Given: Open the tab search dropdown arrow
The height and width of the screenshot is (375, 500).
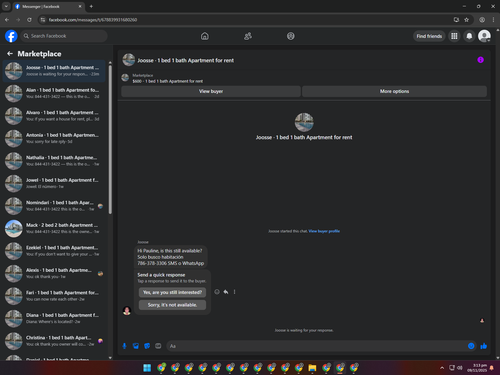Looking at the screenshot, I should [x=6, y=6].
